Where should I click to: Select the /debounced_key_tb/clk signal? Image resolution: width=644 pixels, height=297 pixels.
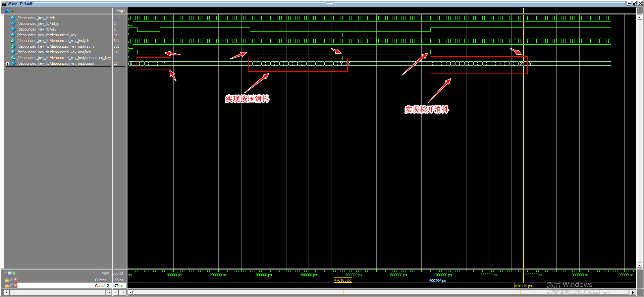36,18
